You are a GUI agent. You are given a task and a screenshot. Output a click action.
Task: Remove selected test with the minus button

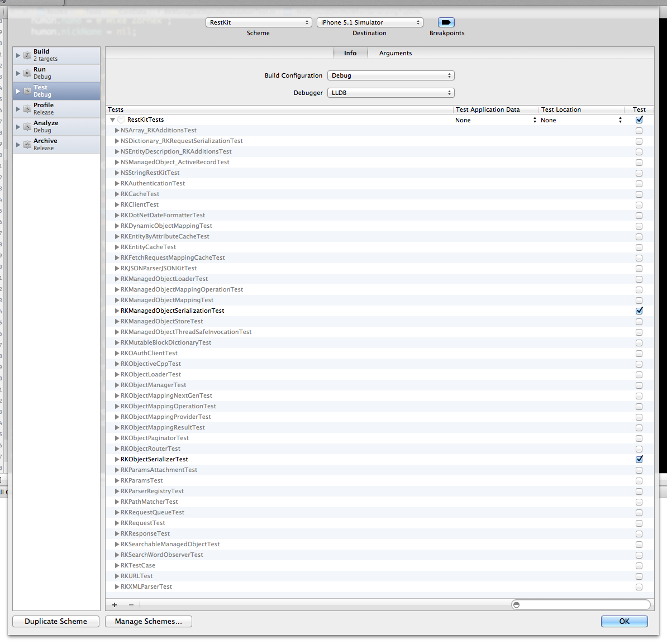[131, 605]
